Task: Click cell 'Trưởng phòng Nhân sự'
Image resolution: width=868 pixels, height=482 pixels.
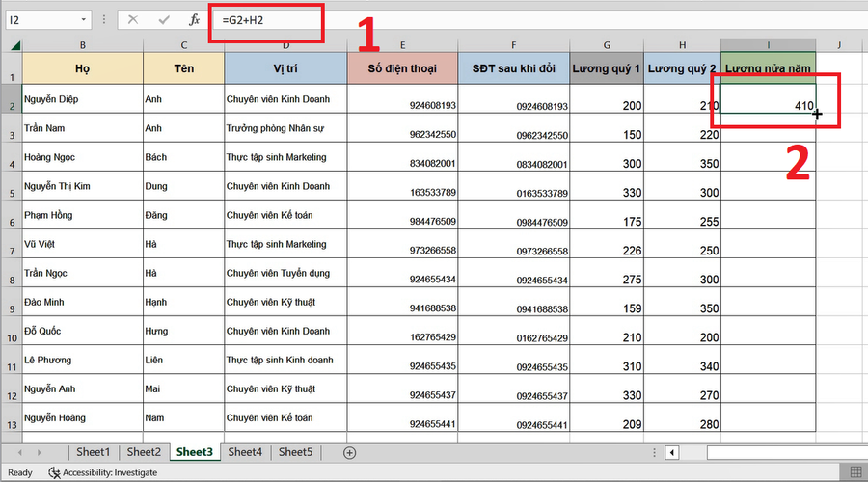Action: tap(285, 128)
